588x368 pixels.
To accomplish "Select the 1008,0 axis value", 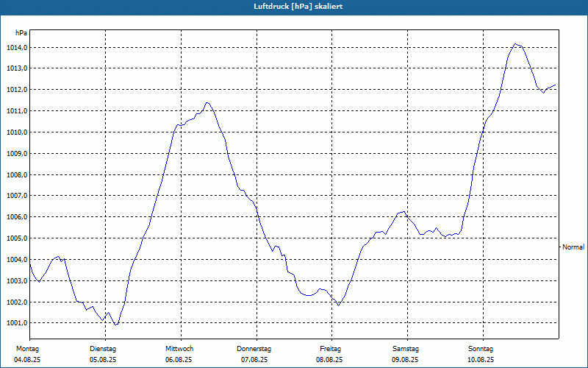I will [16, 175].
